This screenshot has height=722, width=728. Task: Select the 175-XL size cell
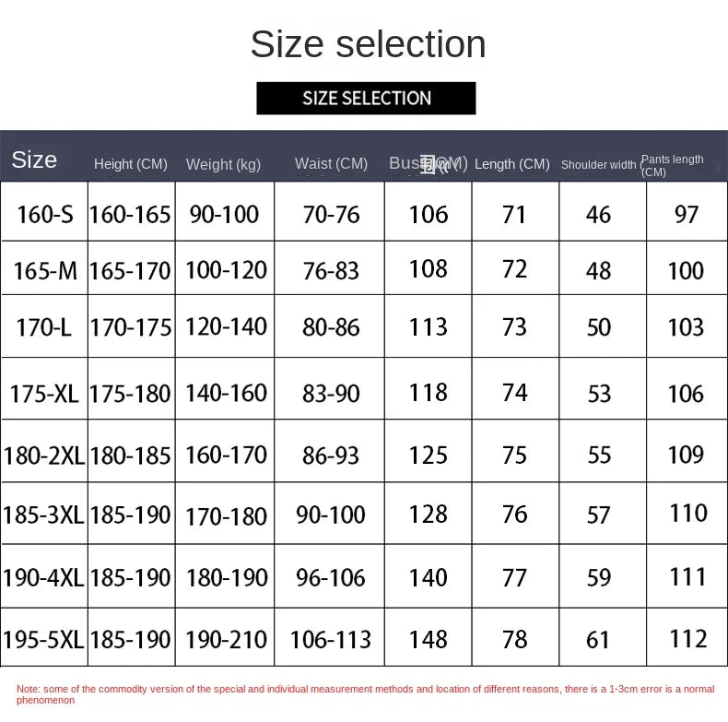coord(44,394)
